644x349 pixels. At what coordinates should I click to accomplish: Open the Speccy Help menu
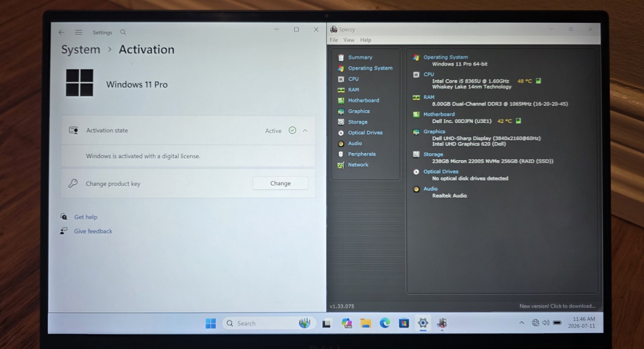tap(365, 40)
